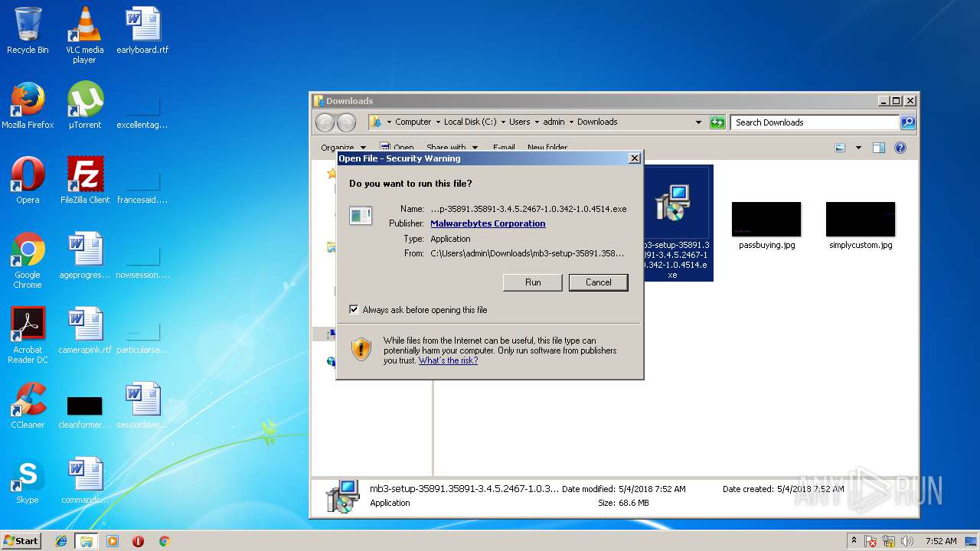Open Internet Explorer from taskbar
Viewport: 980px width, 551px height.
pos(61,541)
